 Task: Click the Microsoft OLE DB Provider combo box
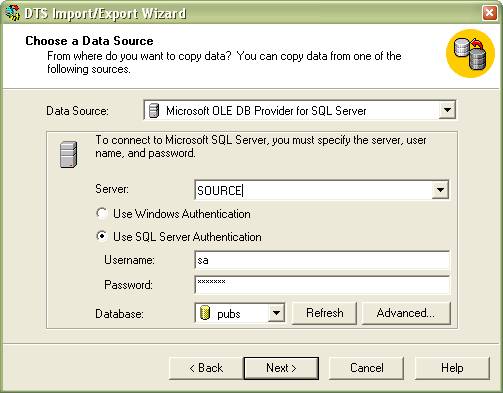pos(300,110)
